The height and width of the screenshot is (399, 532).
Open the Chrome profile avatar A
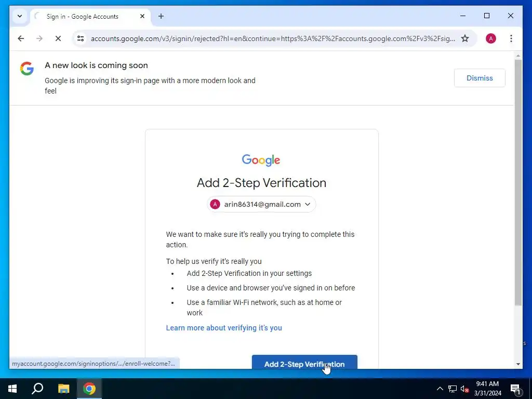490,38
